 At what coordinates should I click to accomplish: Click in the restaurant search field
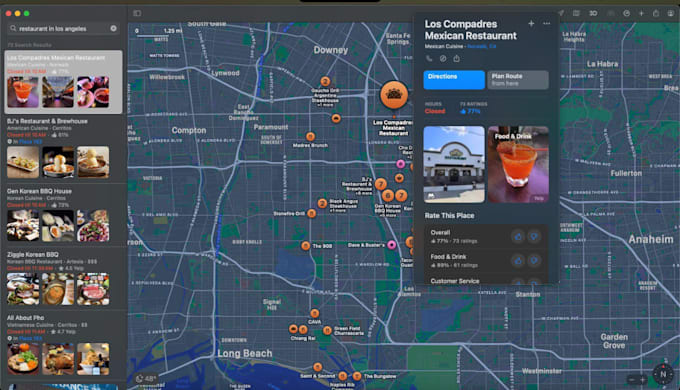point(63,28)
